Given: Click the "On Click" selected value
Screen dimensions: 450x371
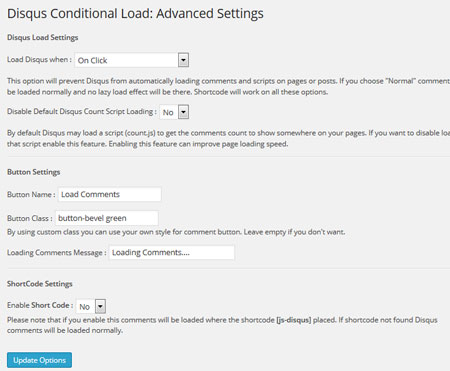Looking at the screenshot, I should (93, 60).
